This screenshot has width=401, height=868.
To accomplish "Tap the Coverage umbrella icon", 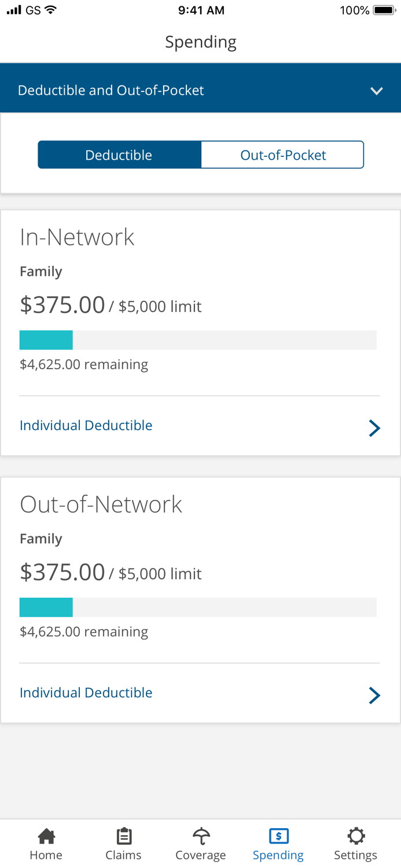I will click(x=201, y=836).
